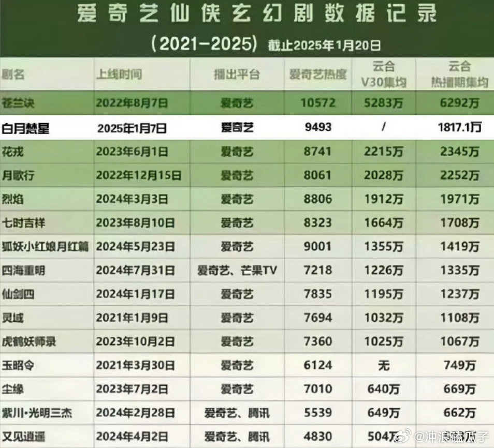
Task: Click the platform cell 爱奇艺、芒果TV
Action: point(237,271)
